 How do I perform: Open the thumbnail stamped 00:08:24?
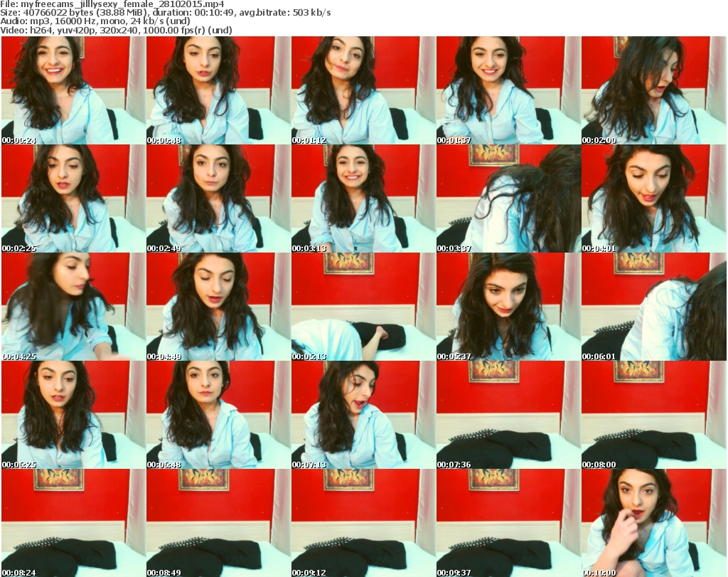tap(73, 523)
